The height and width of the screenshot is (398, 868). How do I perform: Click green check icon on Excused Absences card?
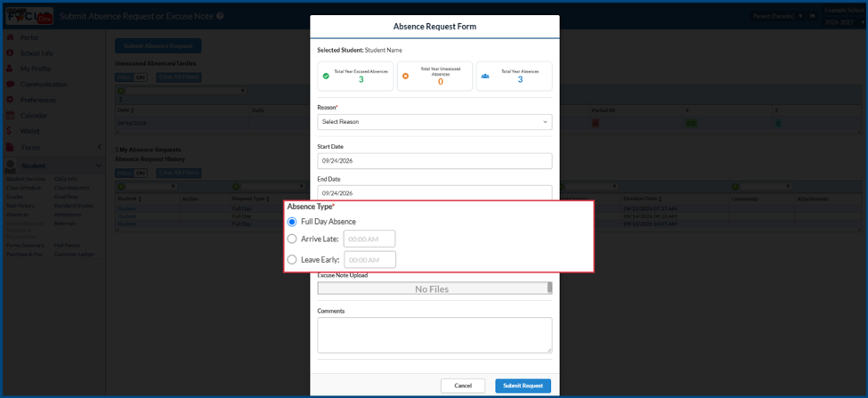326,76
